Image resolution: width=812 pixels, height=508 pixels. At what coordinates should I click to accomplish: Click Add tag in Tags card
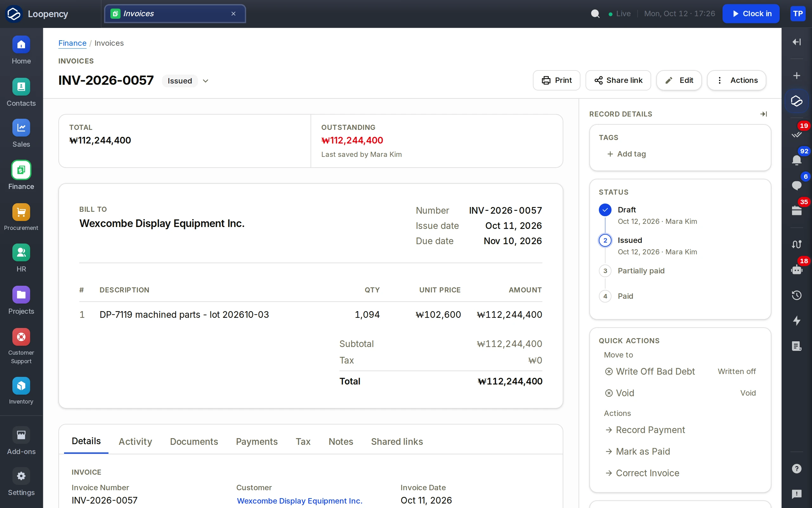[x=626, y=154]
